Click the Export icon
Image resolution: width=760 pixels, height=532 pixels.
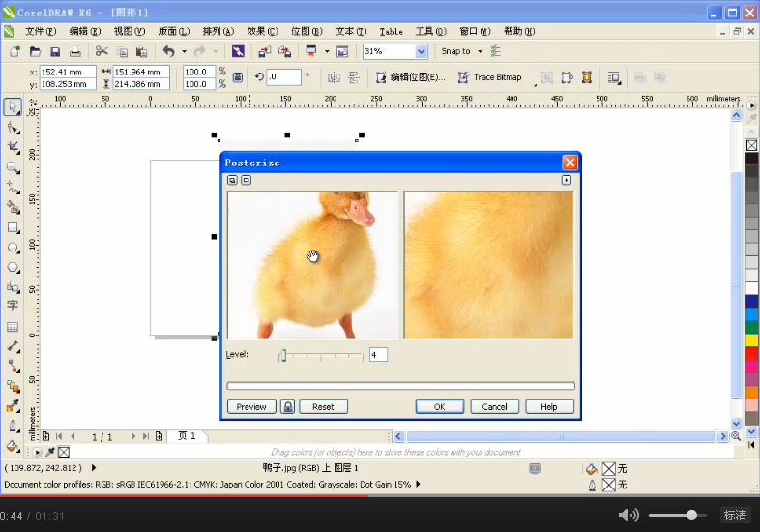click(x=285, y=51)
